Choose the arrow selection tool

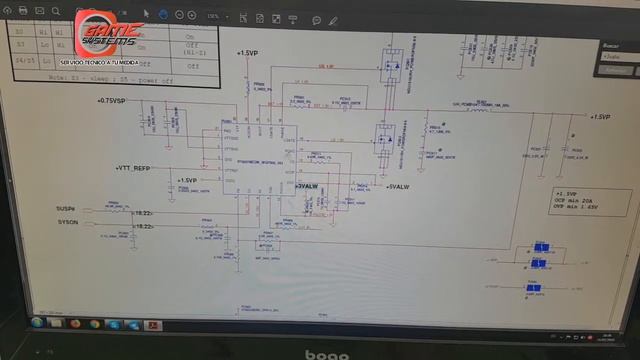coord(146,13)
